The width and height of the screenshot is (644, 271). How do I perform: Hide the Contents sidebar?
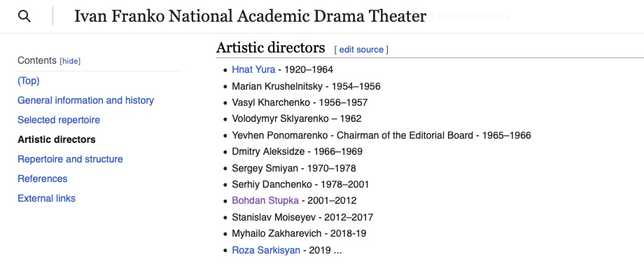70,61
